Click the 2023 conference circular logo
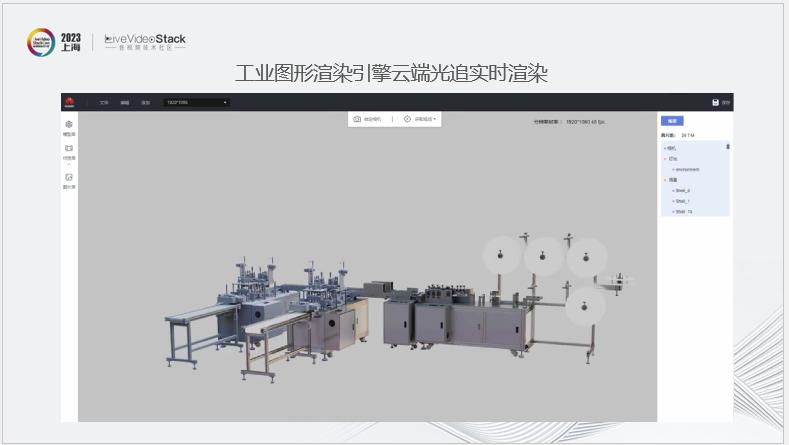The image size is (789, 445). pos(41,42)
